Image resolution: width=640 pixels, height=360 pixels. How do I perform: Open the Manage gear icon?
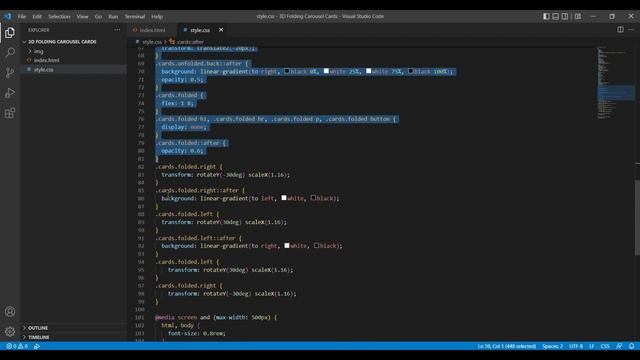[10, 331]
